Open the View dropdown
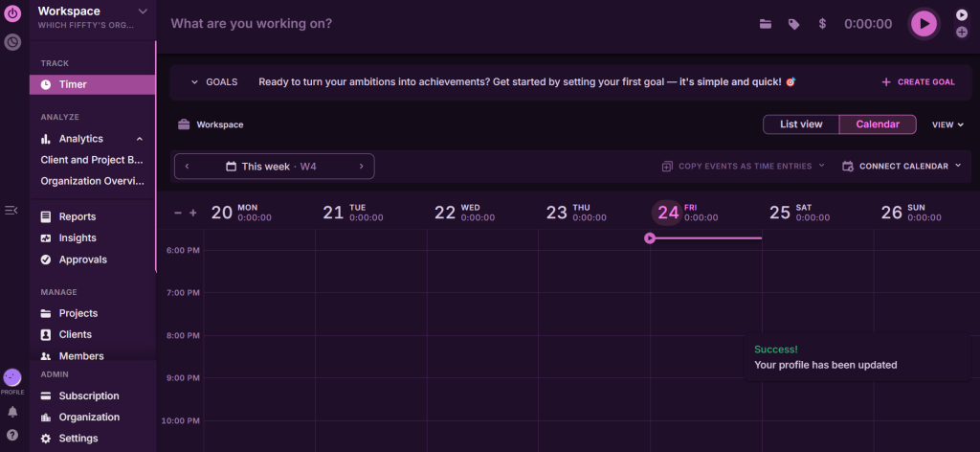Screen dimensions: 980x452 (947, 124)
